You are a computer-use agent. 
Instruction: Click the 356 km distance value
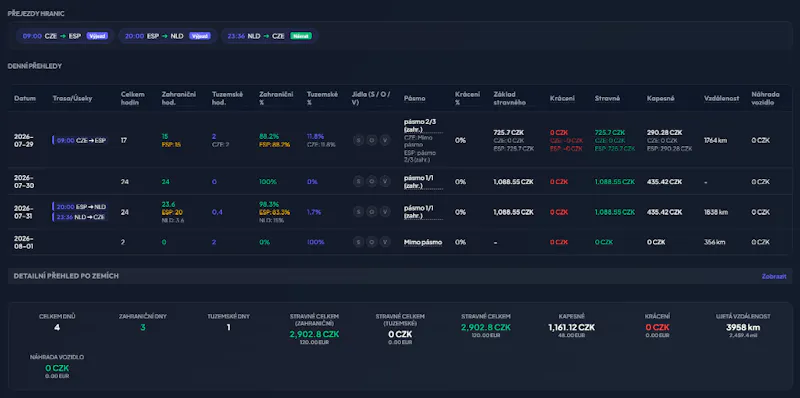714,242
